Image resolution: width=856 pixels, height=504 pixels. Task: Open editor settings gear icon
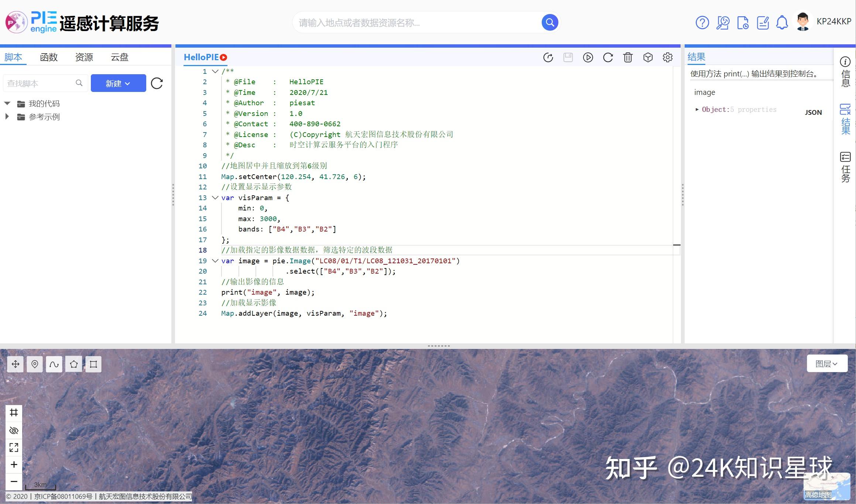point(668,58)
